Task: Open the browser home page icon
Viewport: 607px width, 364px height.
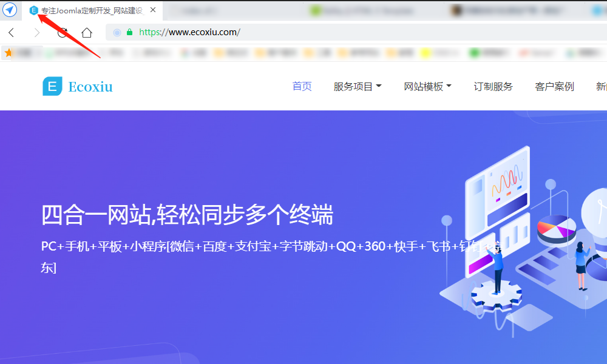Action: [x=87, y=33]
